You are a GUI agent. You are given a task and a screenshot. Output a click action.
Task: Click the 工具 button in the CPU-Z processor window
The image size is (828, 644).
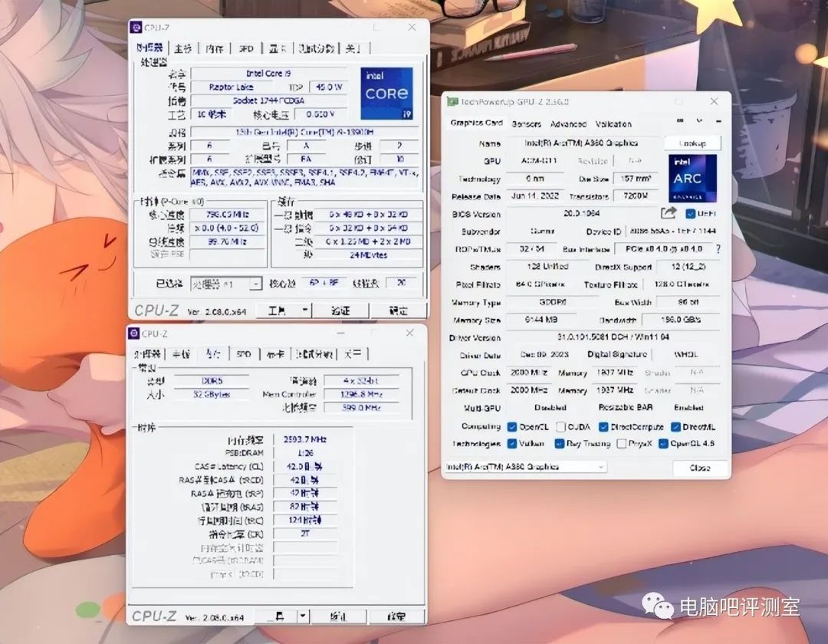pyautogui.click(x=278, y=310)
